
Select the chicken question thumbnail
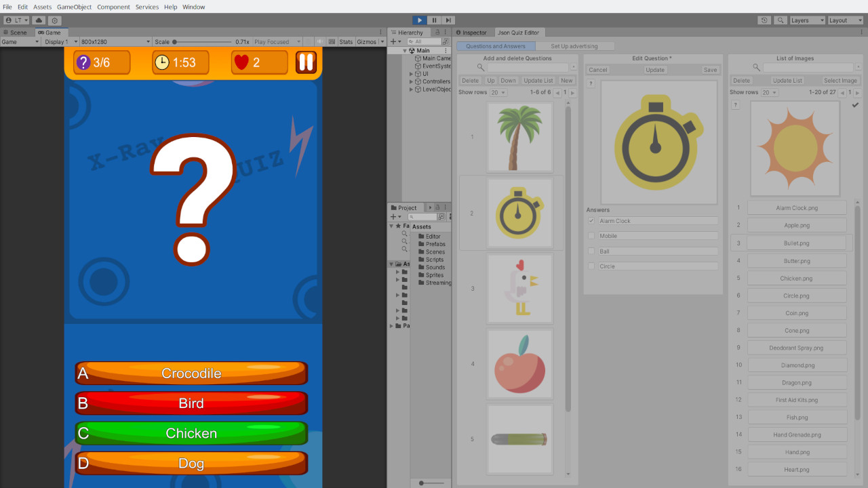click(x=519, y=289)
